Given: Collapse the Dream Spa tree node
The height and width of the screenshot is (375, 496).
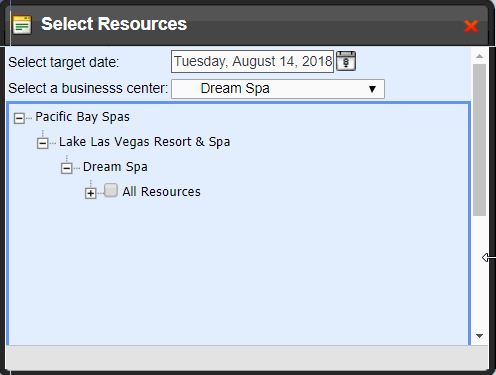Looking at the screenshot, I should point(67,168).
